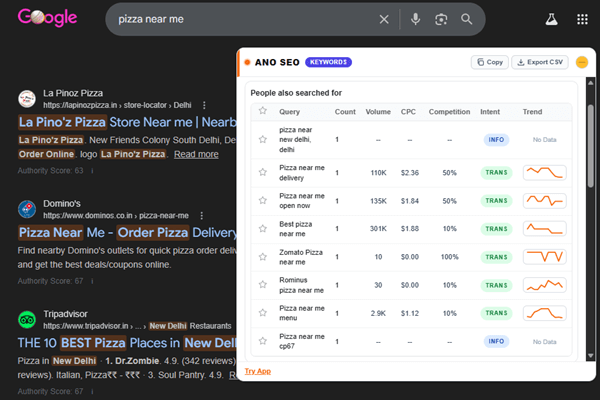Viewport: 600px width, 400px height.
Task: Click the panel scrollbar thumb
Action: tap(590, 145)
